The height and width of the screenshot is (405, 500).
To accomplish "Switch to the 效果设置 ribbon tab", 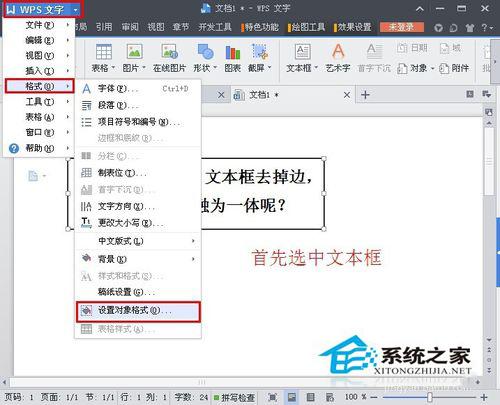I will click(x=353, y=27).
